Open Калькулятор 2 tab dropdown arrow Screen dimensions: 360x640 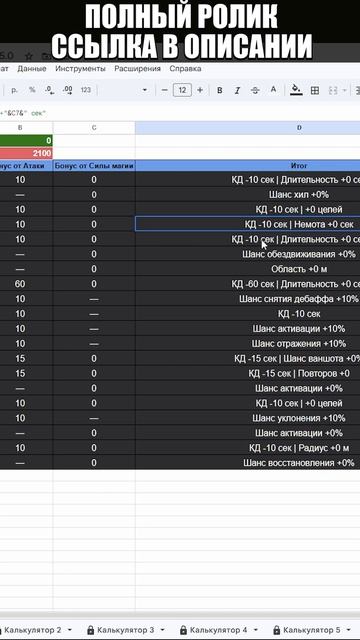point(69,630)
